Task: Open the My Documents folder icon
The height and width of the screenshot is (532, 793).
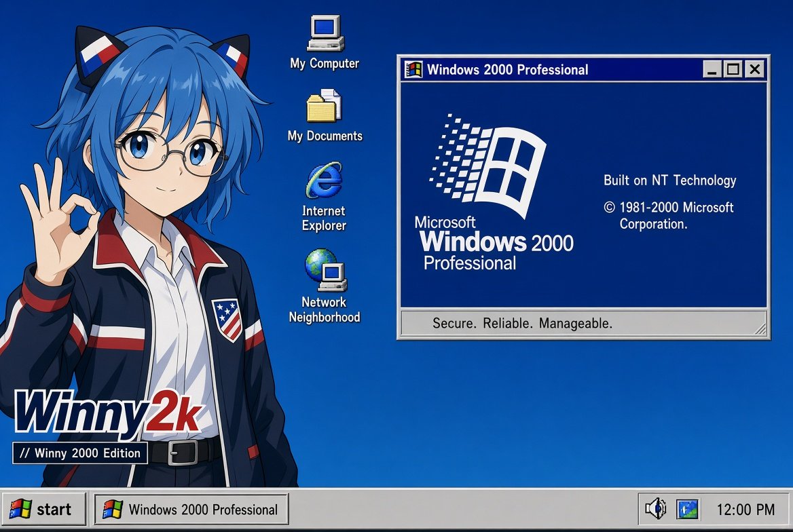Action: (324, 106)
